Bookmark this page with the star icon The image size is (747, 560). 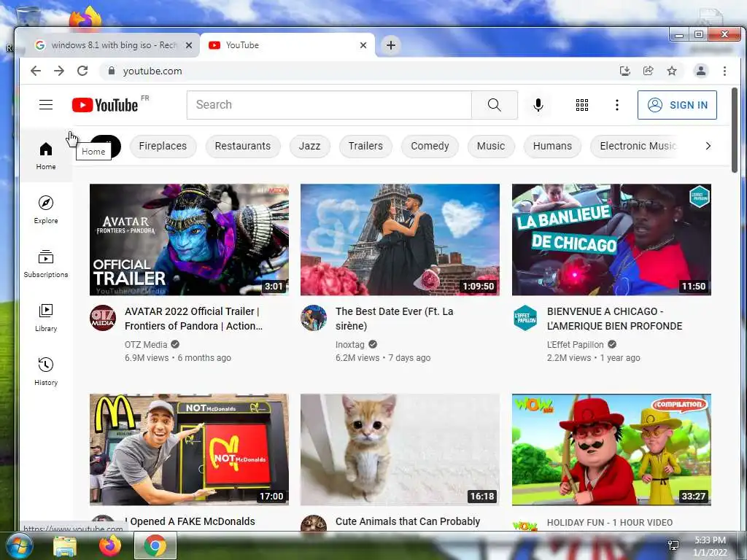672,71
